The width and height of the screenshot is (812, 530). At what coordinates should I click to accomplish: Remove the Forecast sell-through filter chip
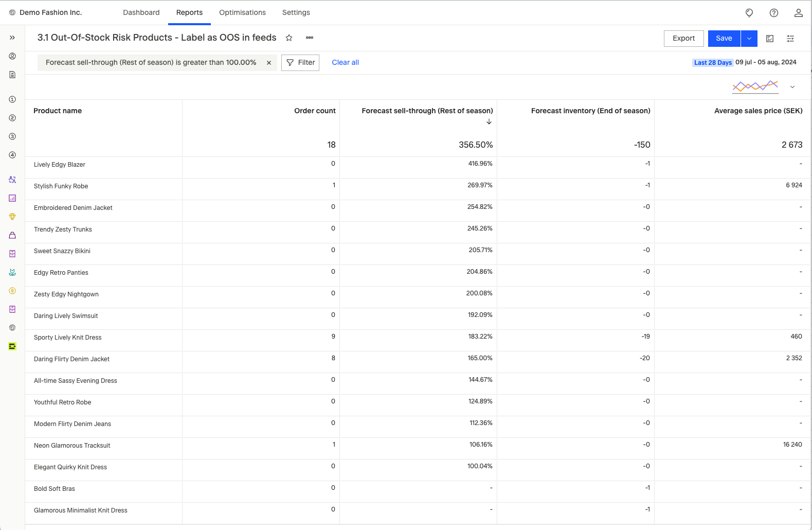(269, 63)
